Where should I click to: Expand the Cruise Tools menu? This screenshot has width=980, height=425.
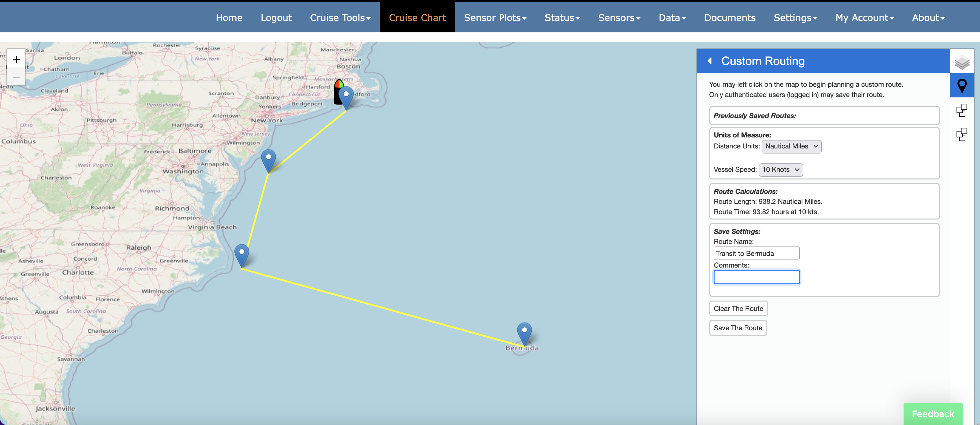(x=340, y=18)
